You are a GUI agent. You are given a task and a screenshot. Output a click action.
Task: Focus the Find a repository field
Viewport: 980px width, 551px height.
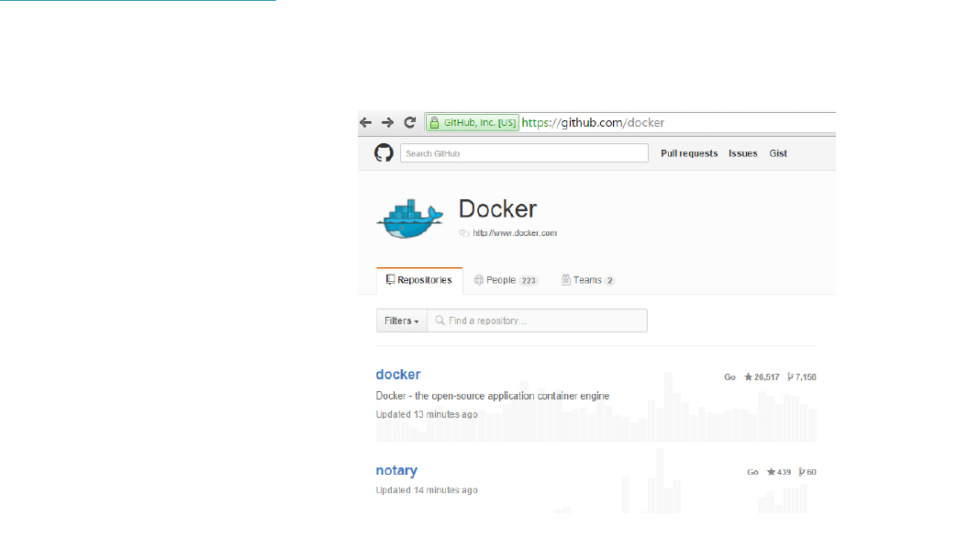pyautogui.click(x=538, y=320)
